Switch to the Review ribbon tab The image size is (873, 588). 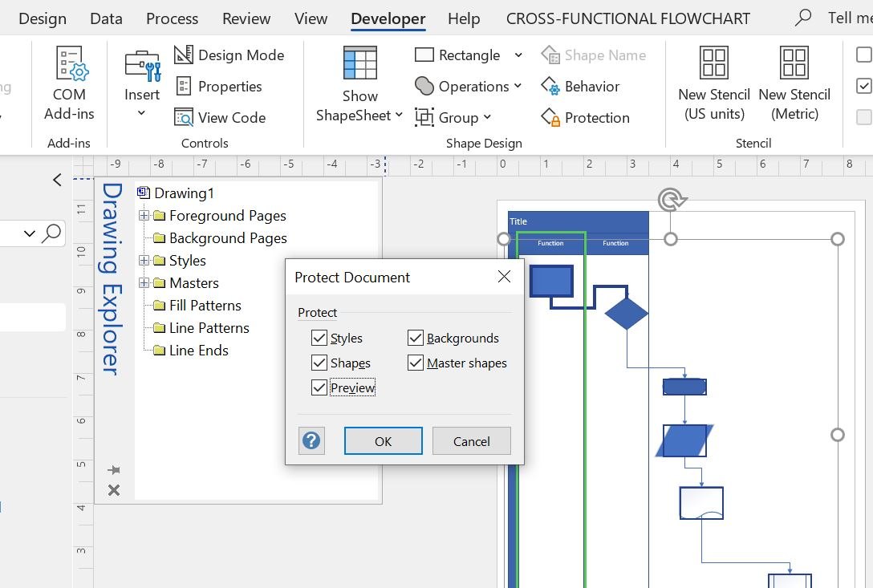(246, 18)
